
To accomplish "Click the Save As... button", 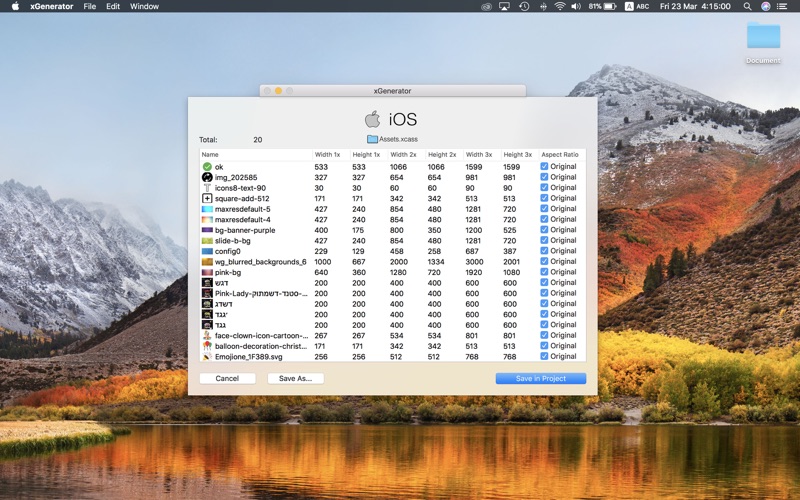I will click(x=295, y=378).
